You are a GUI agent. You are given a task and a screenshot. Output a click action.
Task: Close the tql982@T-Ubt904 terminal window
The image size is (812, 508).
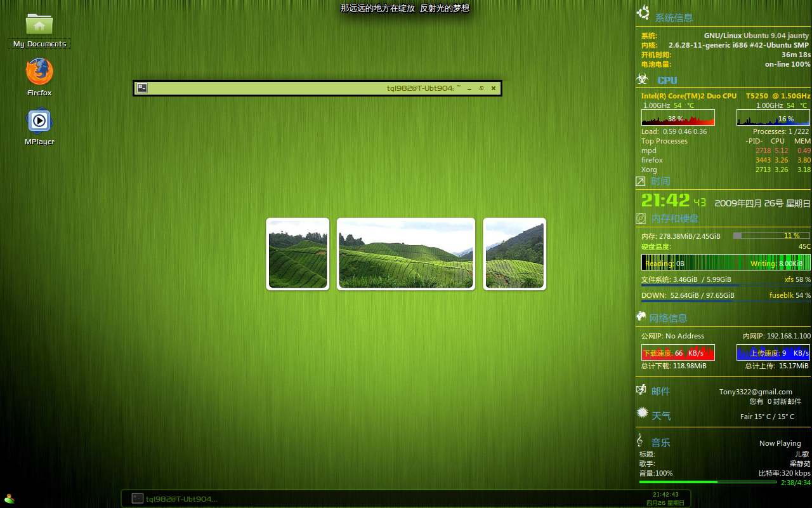(x=494, y=88)
